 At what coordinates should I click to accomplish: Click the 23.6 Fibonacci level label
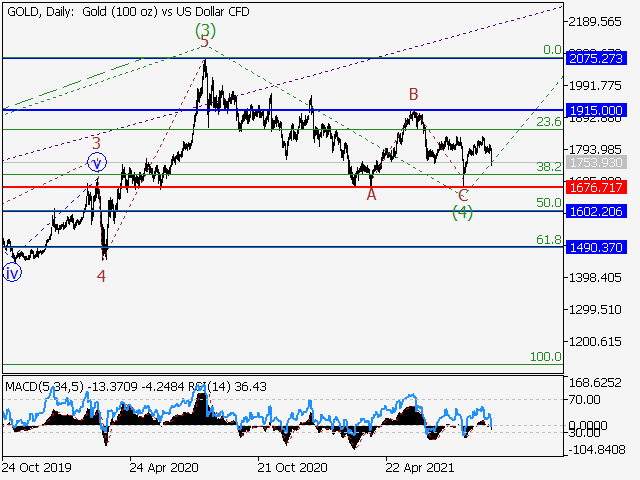(549, 122)
